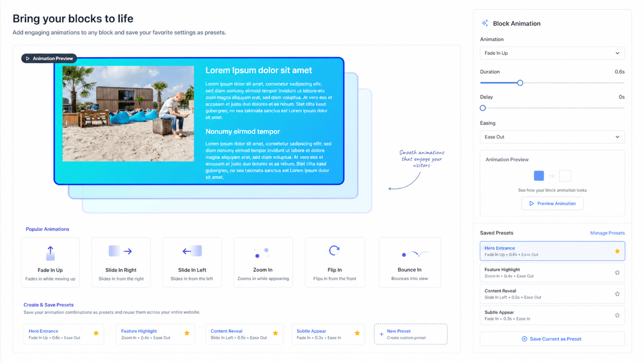Select Feature Highlight preset in sidebar

[552, 273]
